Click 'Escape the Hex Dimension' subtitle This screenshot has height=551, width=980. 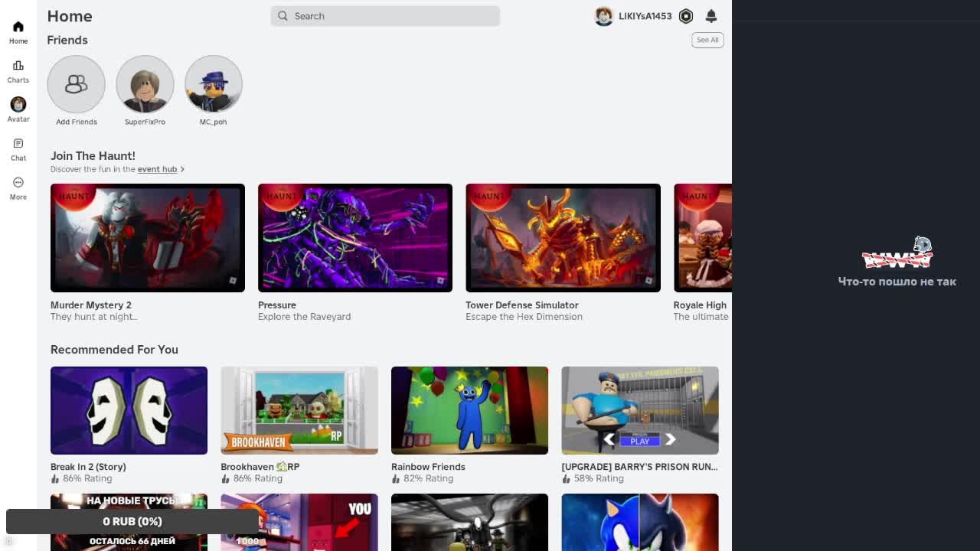[524, 317]
